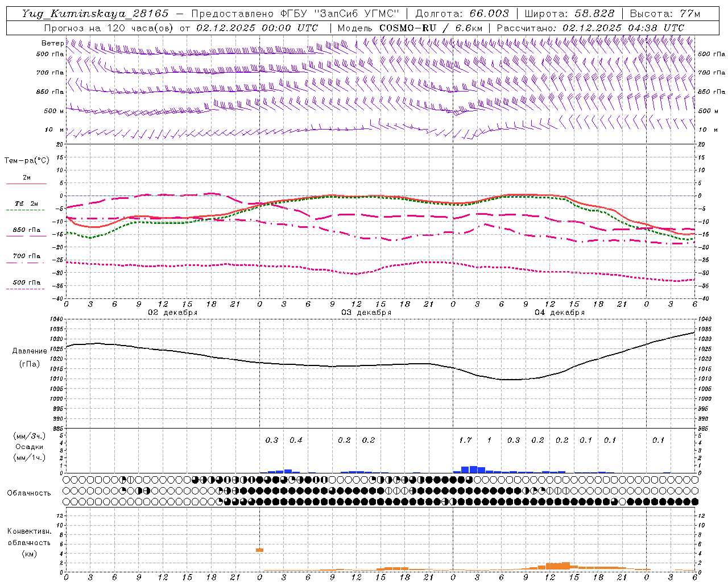The width and height of the screenshot is (728, 582).
Task: Click the '02 декабря' date label
Action: click(x=173, y=313)
